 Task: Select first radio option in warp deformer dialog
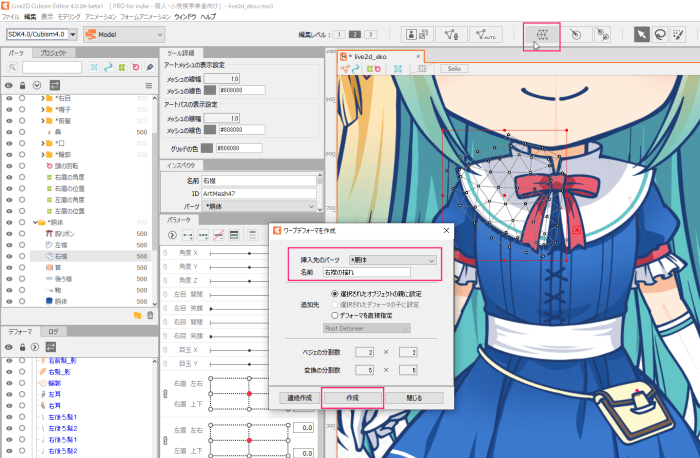pos(334,294)
